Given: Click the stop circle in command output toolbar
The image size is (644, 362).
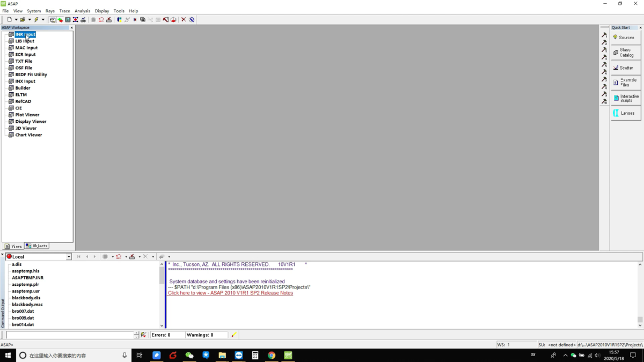Looking at the screenshot, I should point(105,256).
